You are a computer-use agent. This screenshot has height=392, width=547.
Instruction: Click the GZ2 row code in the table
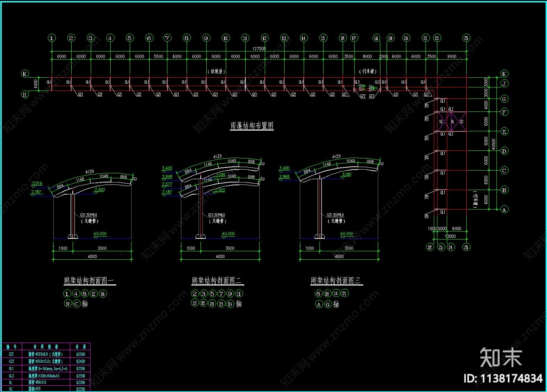(x=11, y=361)
